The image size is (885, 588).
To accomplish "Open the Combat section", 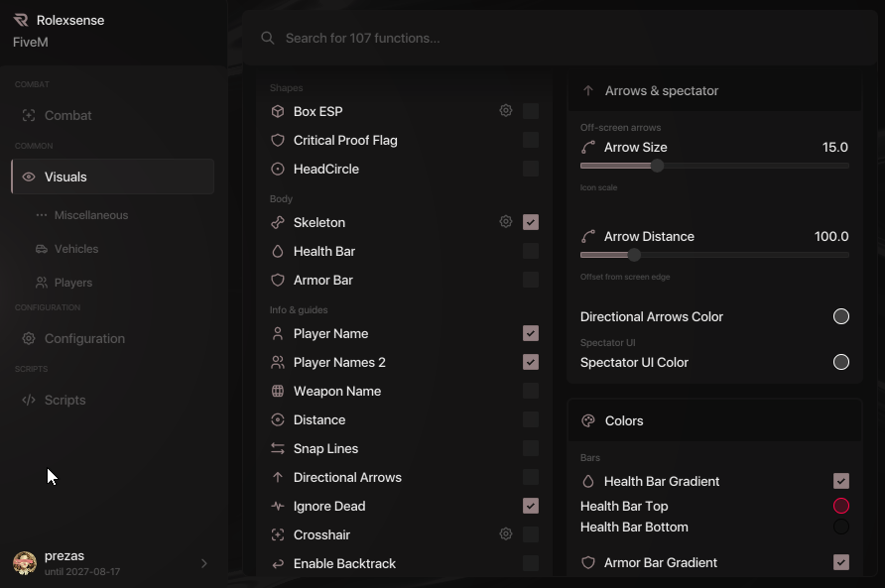I will point(113,115).
